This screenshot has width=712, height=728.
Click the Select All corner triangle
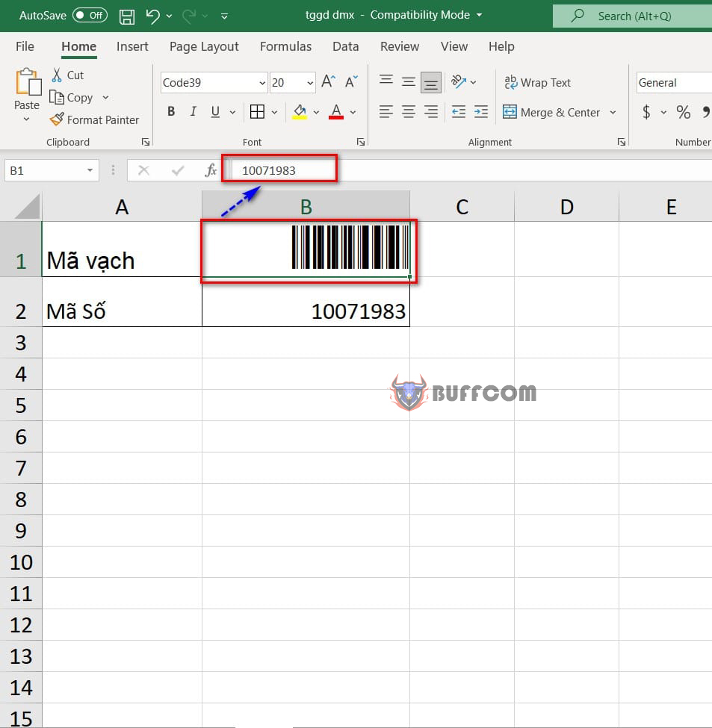click(28, 206)
